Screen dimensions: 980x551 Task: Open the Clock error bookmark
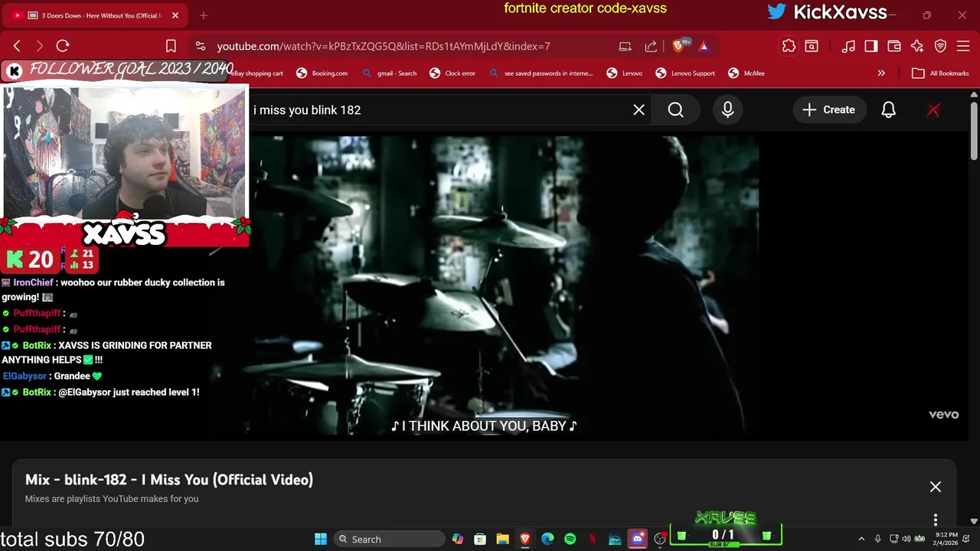pyautogui.click(x=452, y=73)
